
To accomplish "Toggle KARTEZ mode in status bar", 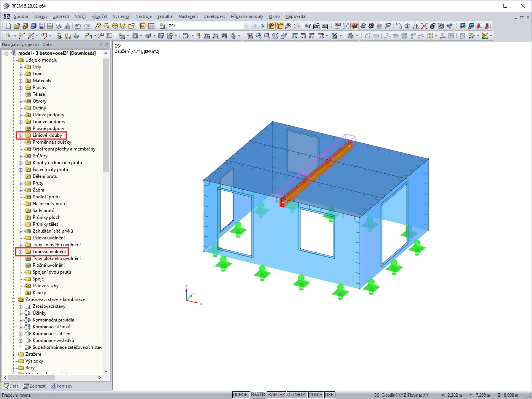I will (x=276, y=395).
